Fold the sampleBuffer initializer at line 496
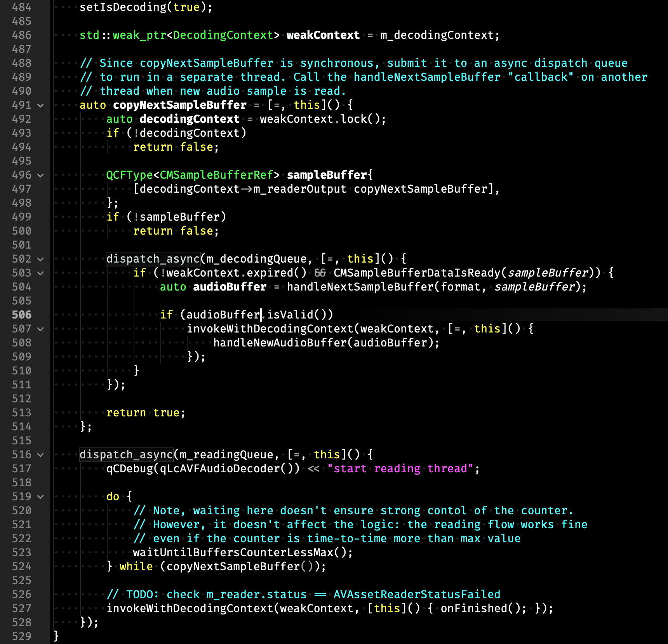This screenshot has width=668, height=644. point(40,175)
